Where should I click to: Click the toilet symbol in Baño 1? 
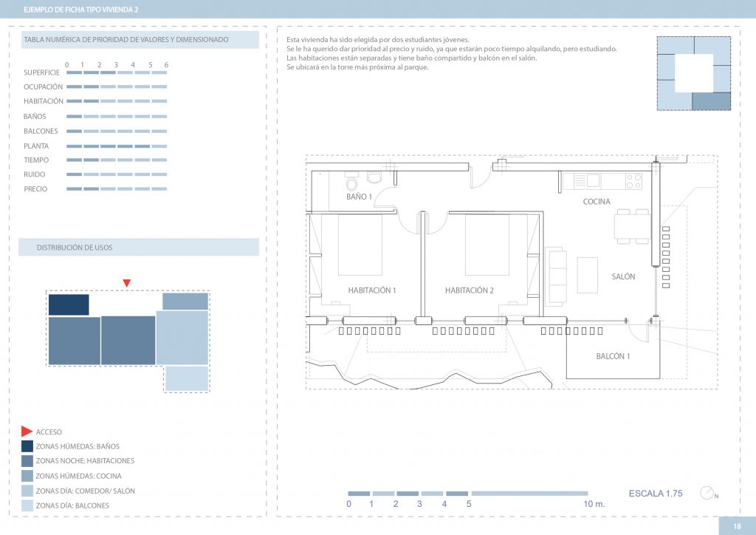click(x=351, y=183)
